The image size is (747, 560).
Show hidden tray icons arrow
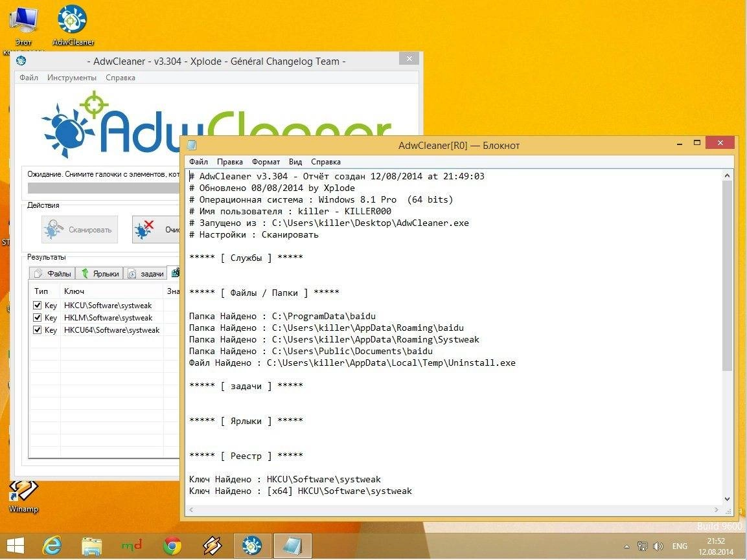coord(627,546)
